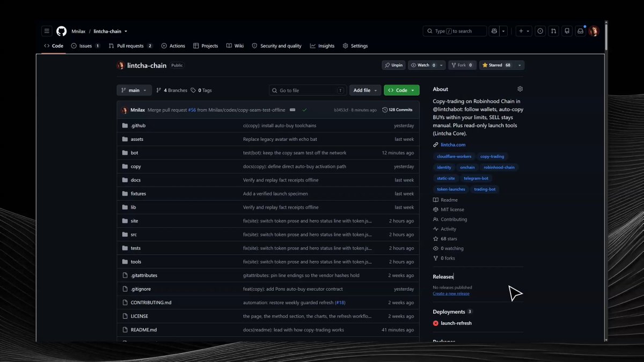
Task: Select the robinhood-chain topic tag
Action: [x=499, y=167]
